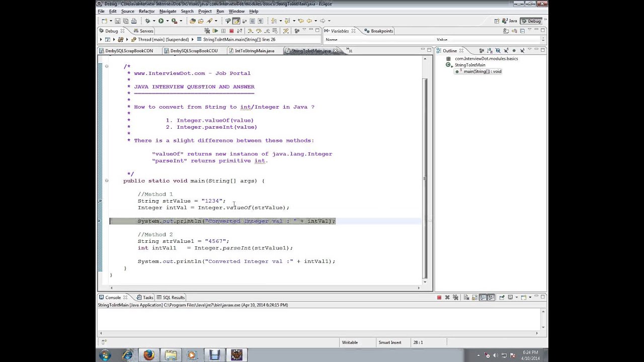Viewport: 644px width, 362px height.
Task: Click Hide Static Members icon in Outline
Action: click(506, 51)
